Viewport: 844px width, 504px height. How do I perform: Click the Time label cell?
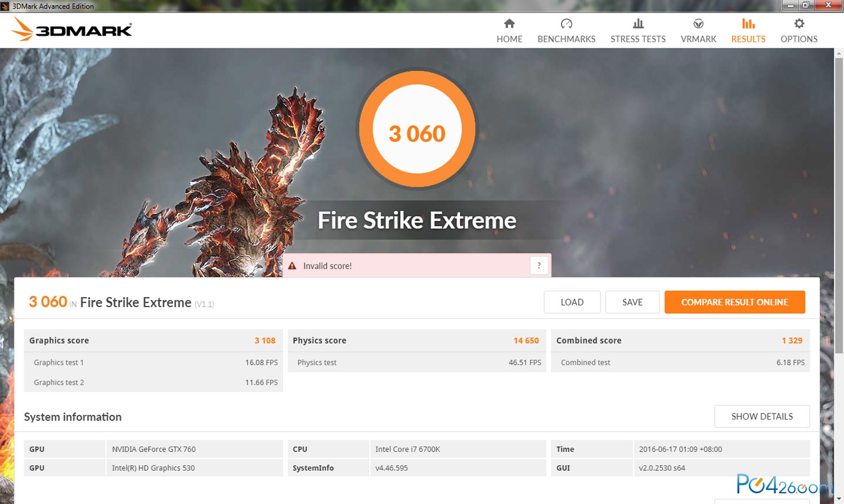pos(592,449)
